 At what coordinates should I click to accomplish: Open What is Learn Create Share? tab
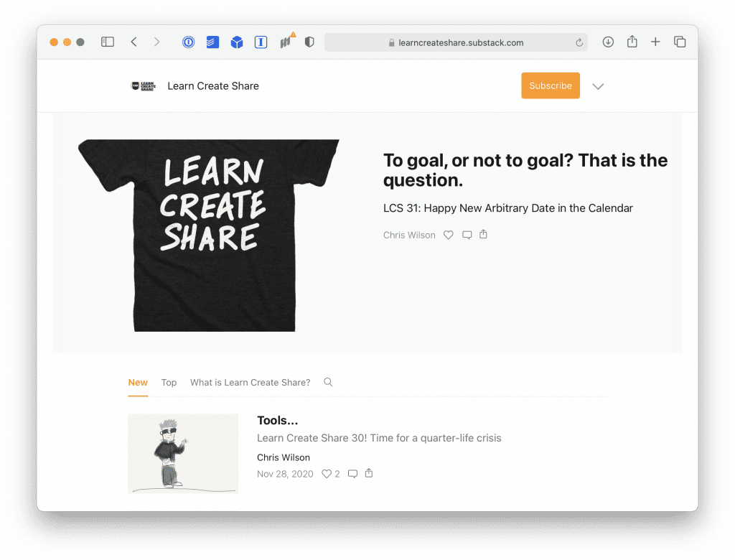pyautogui.click(x=251, y=383)
